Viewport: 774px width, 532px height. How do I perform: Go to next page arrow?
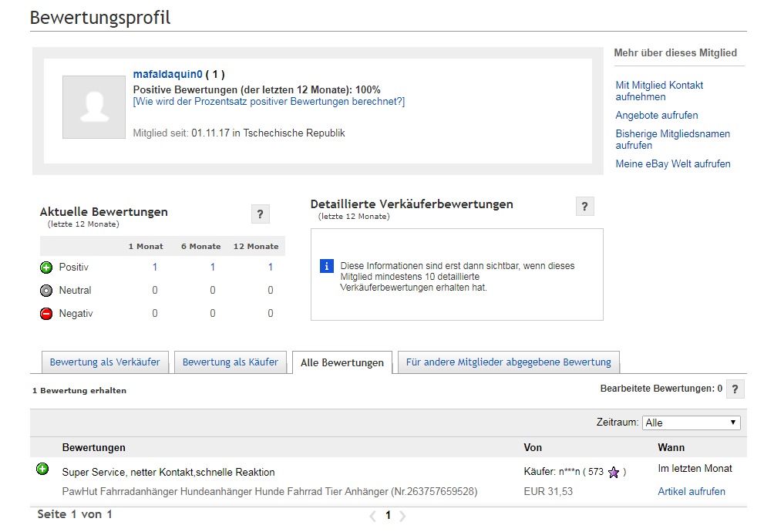[x=402, y=517]
